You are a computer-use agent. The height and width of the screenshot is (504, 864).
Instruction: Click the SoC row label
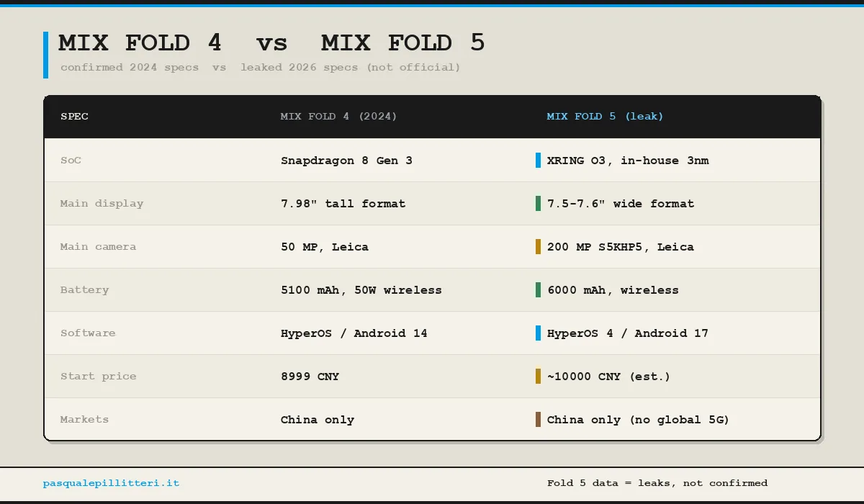(x=71, y=160)
